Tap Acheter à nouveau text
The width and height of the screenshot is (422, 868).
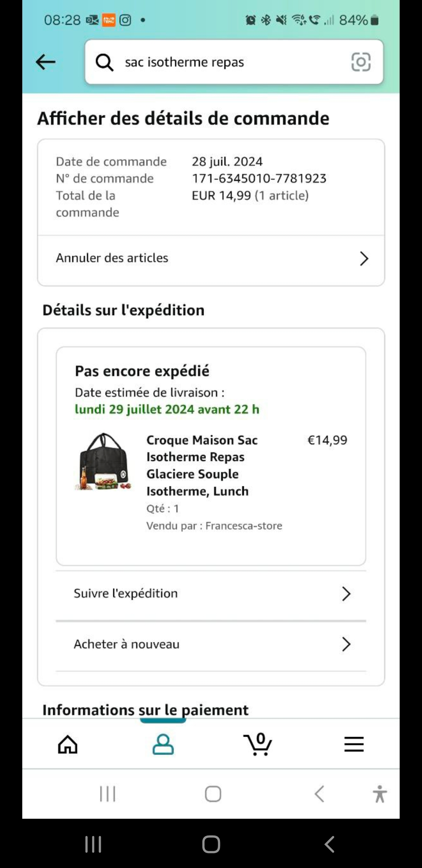click(127, 644)
